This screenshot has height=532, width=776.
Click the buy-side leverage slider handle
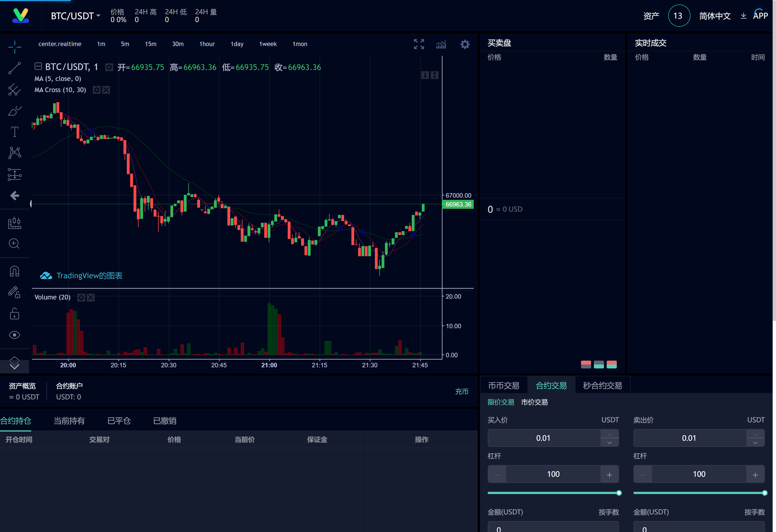(619, 493)
